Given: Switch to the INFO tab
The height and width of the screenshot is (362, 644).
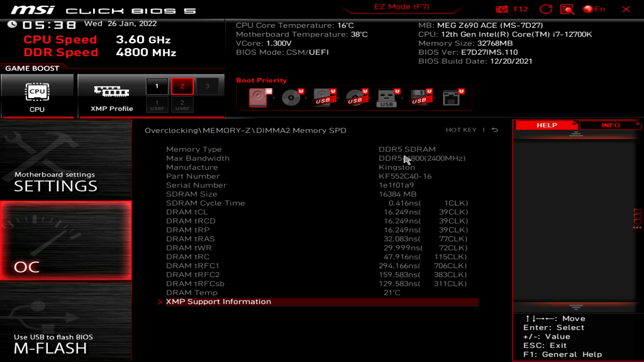Looking at the screenshot, I should pos(611,125).
